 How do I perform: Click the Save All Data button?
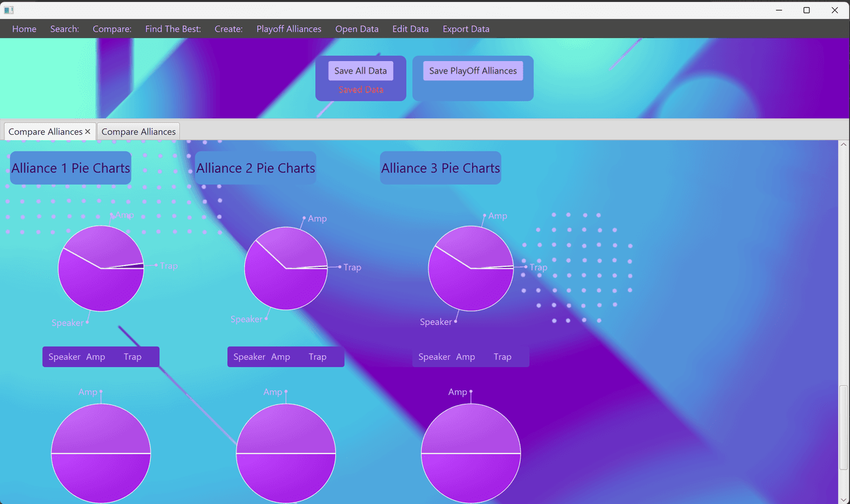point(361,71)
